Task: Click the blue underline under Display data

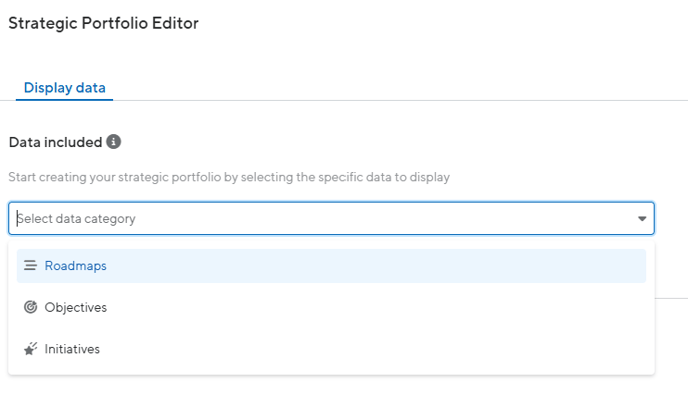Action: pyautogui.click(x=64, y=100)
